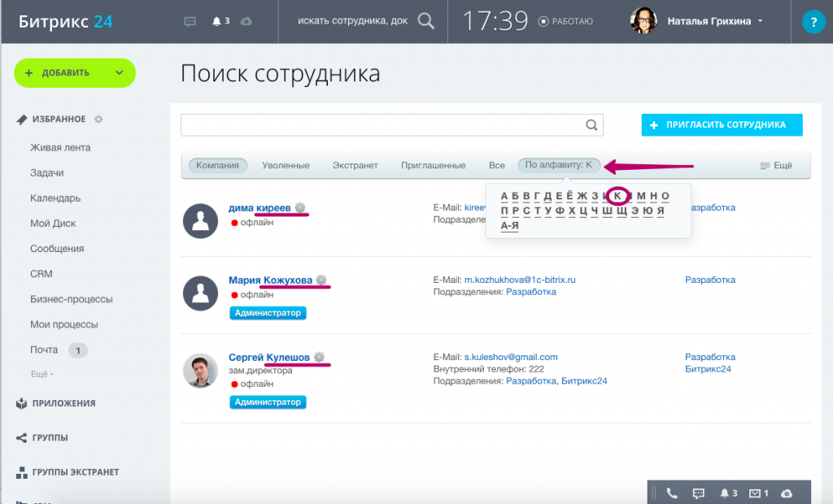Click Наталья Грихина profile avatar
833x504 pixels.
pos(643,20)
